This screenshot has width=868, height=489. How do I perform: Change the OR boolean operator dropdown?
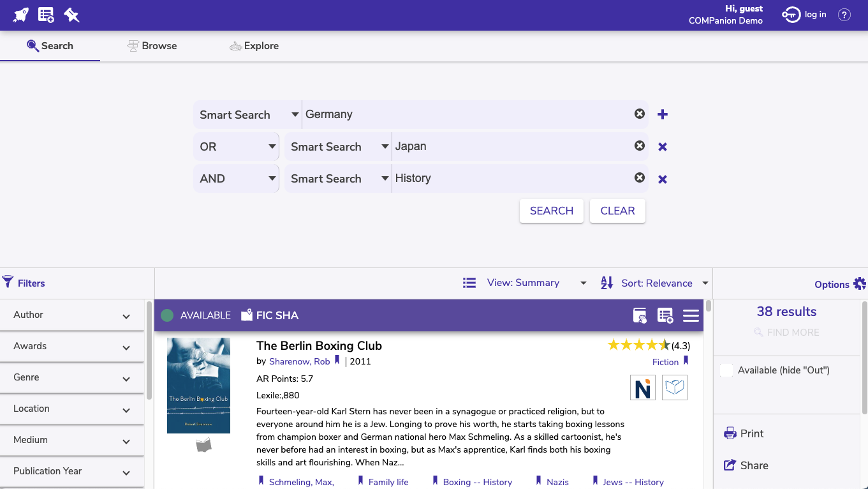pyautogui.click(x=236, y=146)
